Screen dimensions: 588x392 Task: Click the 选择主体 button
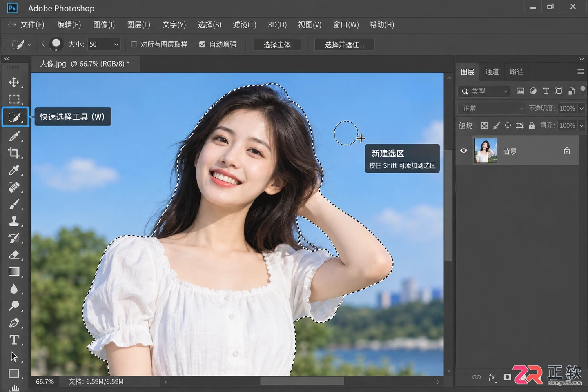tap(277, 45)
